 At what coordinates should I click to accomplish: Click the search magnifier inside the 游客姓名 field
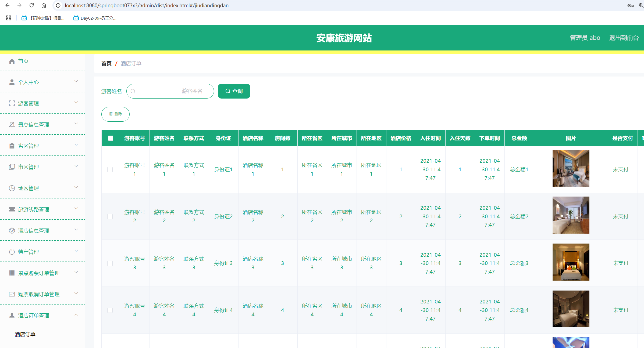pos(133,91)
